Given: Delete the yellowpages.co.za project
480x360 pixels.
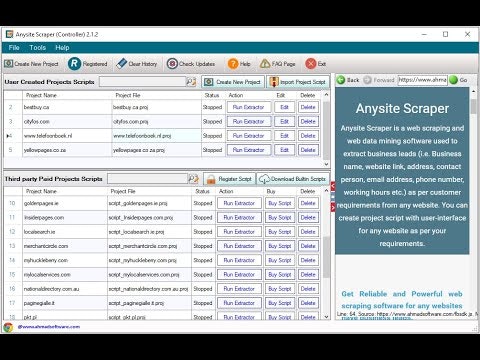Looking at the screenshot, I should coord(308,150).
